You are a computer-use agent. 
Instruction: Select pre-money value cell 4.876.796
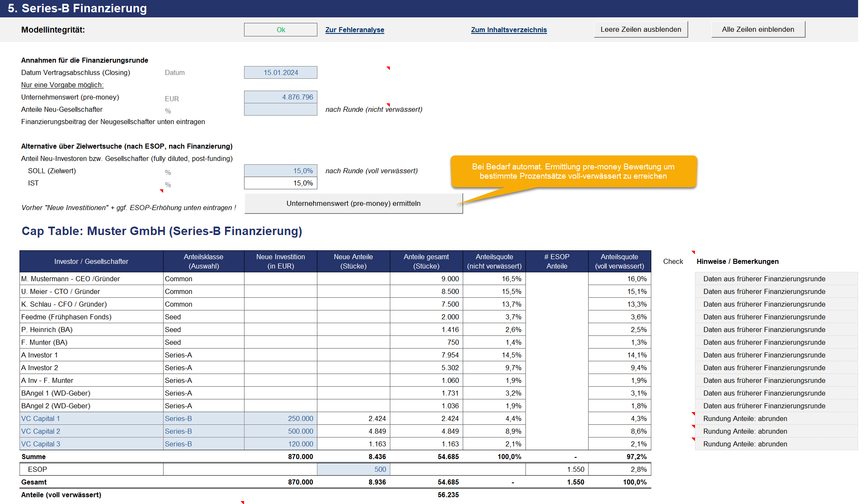tap(281, 97)
